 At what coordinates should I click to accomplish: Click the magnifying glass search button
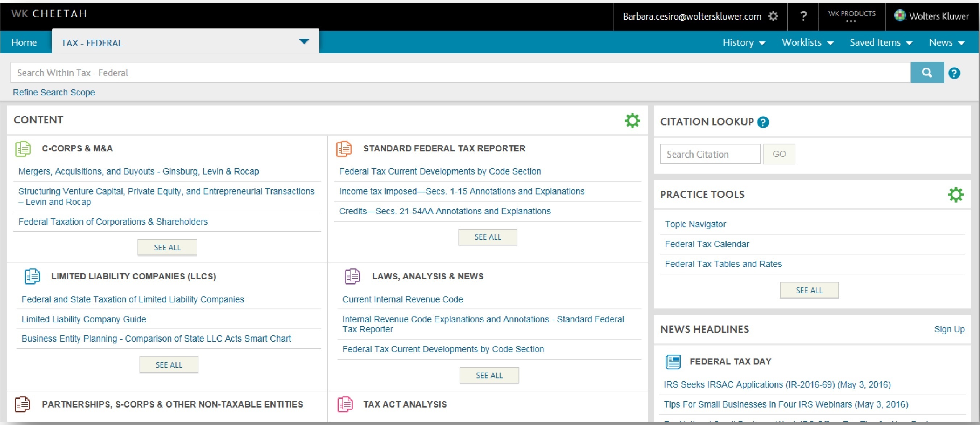click(x=927, y=73)
